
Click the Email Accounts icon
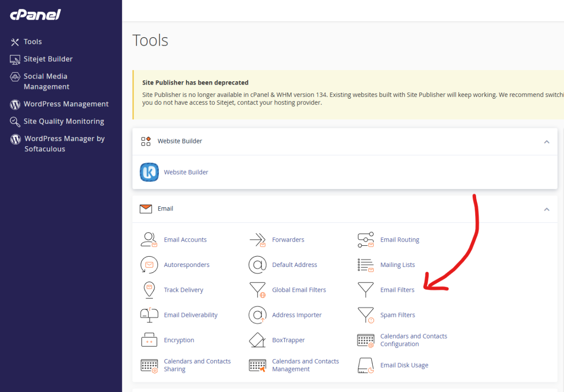(x=149, y=240)
